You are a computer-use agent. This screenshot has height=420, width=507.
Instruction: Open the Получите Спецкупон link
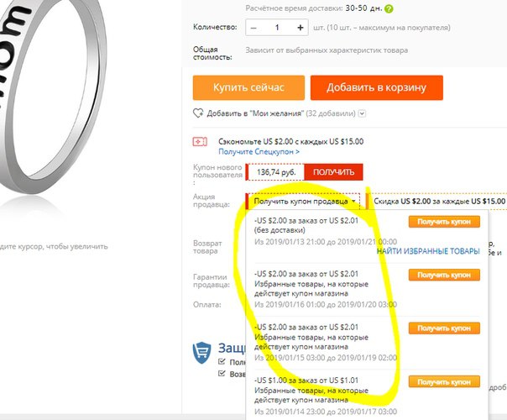pos(259,151)
